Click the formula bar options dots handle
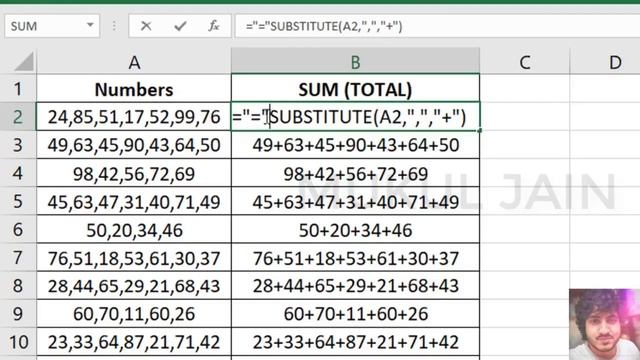Screen dimensions: 640x360 (114, 26)
